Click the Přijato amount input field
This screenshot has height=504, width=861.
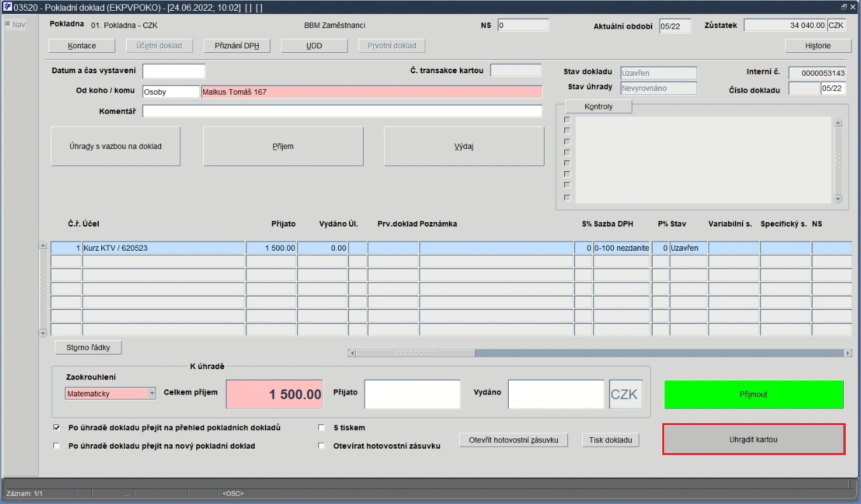[412, 394]
